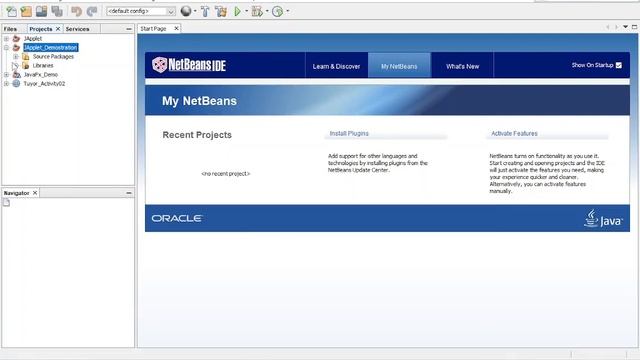Image resolution: width=640 pixels, height=360 pixels.
Task: Click the Undo arrow icon
Action: click(76, 11)
